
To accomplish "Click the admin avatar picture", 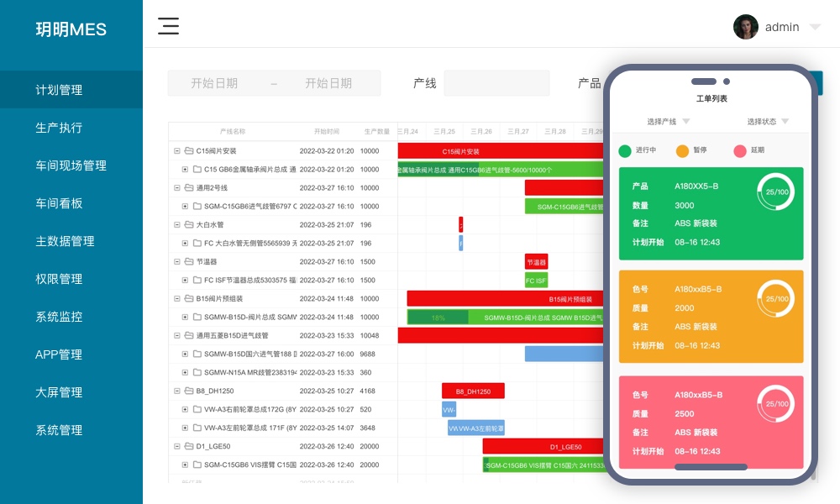I will 745,27.
